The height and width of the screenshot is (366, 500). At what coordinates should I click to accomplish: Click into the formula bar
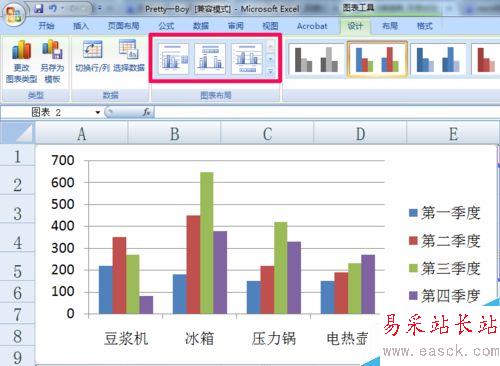point(327,112)
